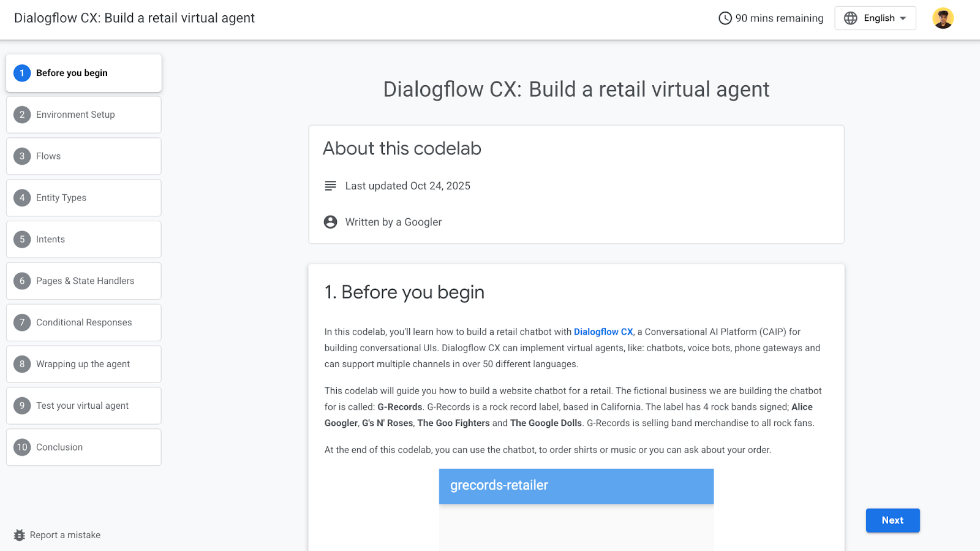980x551 pixels.
Task: Click the 1. Before you begin heading
Action: coord(404,292)
